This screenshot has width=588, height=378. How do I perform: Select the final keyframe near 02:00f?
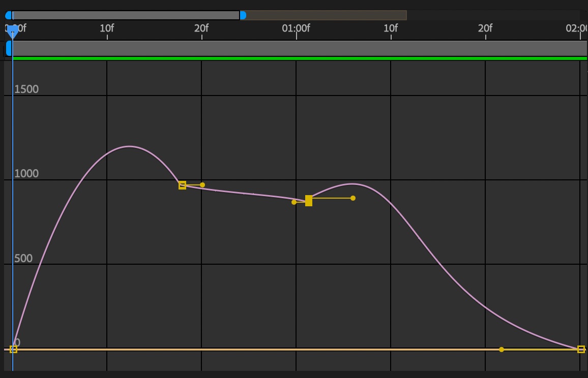point(581,349)
